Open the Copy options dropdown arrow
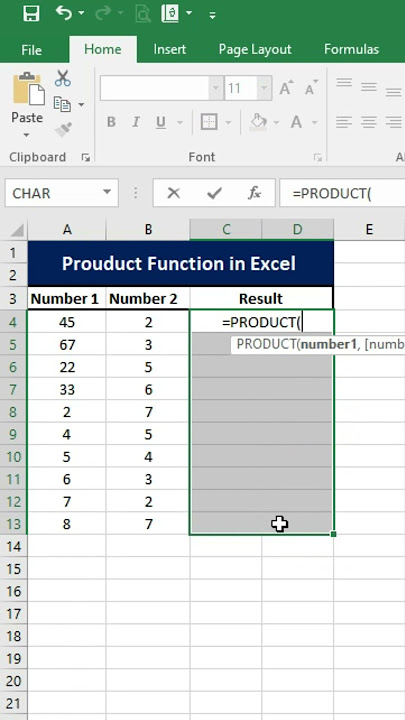This screenshot has height=720, width=405. coord(81,105)
